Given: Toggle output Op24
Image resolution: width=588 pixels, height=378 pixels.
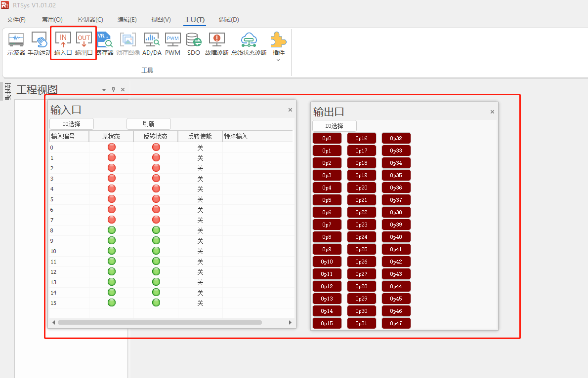Looking at the screenshot, I should tap(362, 237).
